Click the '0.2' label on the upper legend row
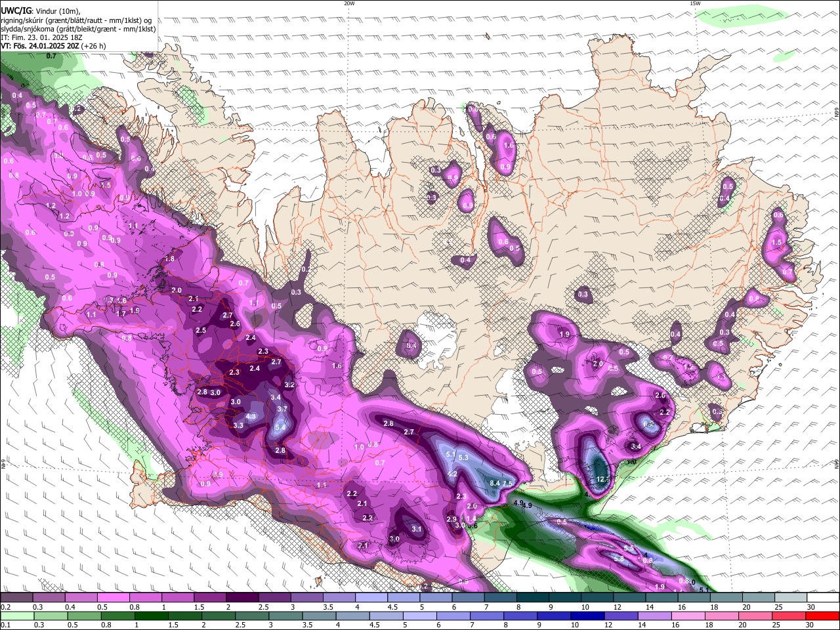 (5, 607)
